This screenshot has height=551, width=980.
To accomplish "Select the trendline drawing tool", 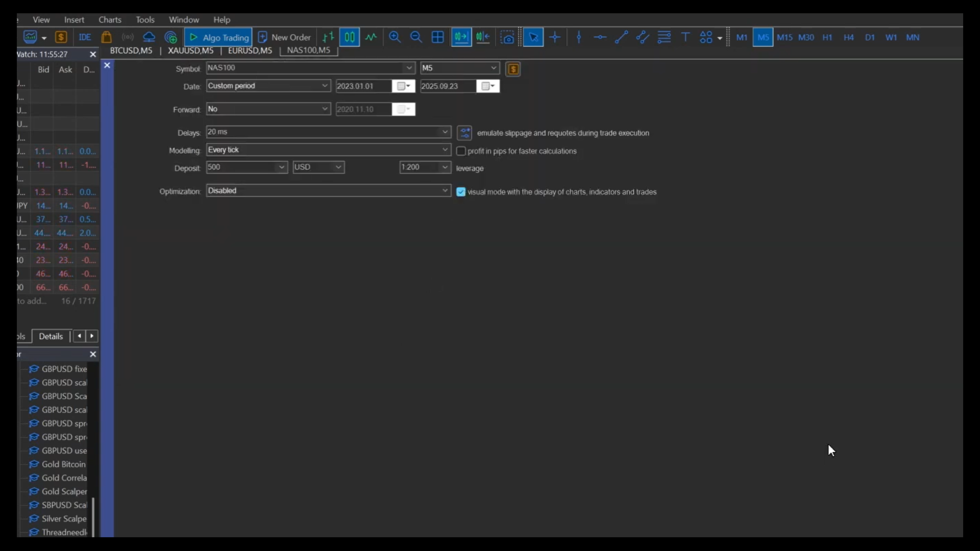I will tap(621, 37).
